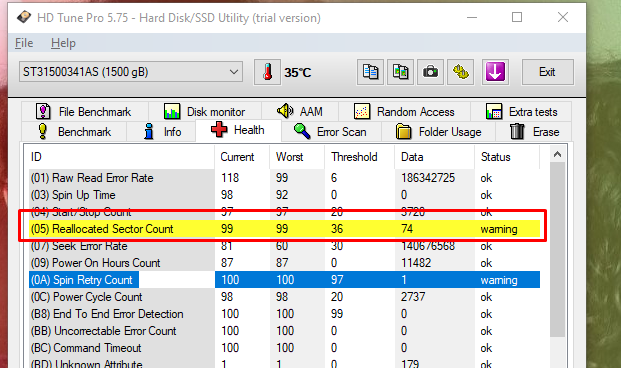Image resolution: width=621 pixels, height=368 pixels.
Task: Switch to the Error Scan tab
Action: [x=330, y=132]
